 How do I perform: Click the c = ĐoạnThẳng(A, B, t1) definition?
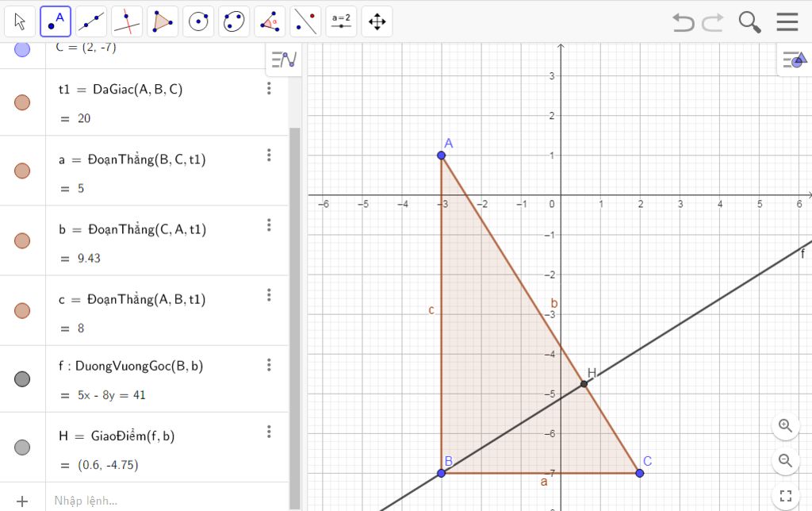132,300
